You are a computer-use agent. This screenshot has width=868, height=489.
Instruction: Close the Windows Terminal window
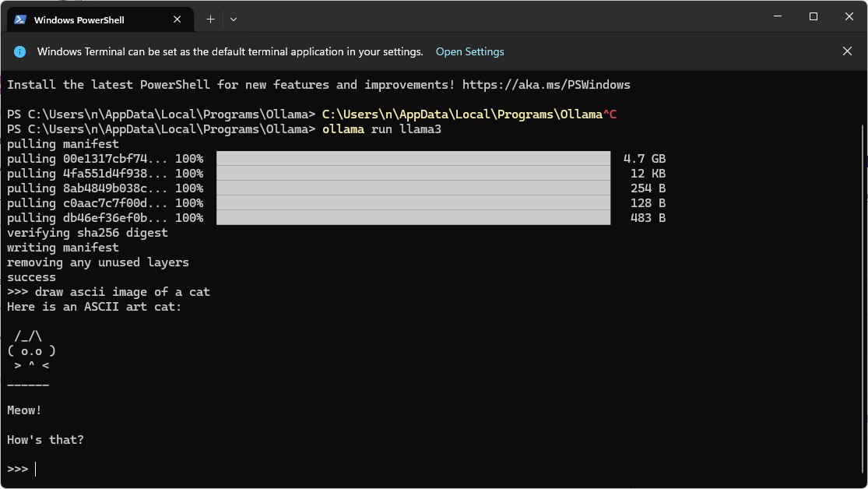[848, 16]
